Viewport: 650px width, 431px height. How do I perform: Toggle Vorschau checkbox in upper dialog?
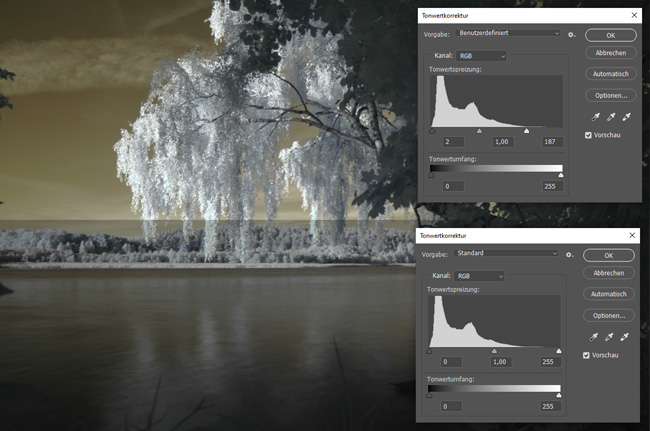(x=588, y=136)
